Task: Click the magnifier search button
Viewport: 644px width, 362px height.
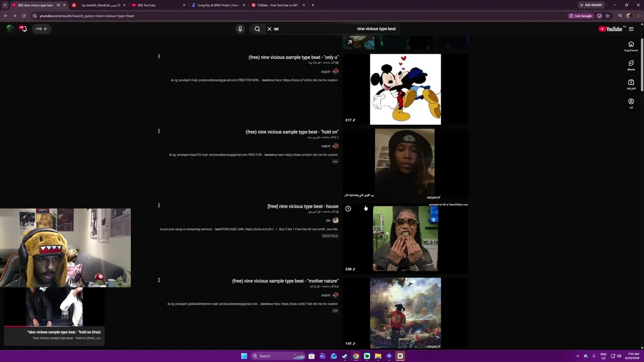Action: tap(257, 29)
